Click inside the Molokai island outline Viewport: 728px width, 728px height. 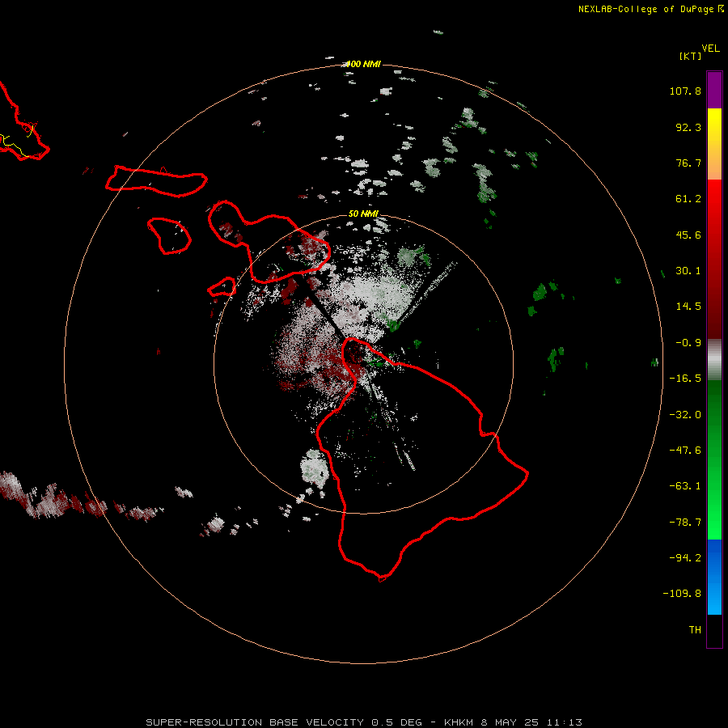[158, 180]
